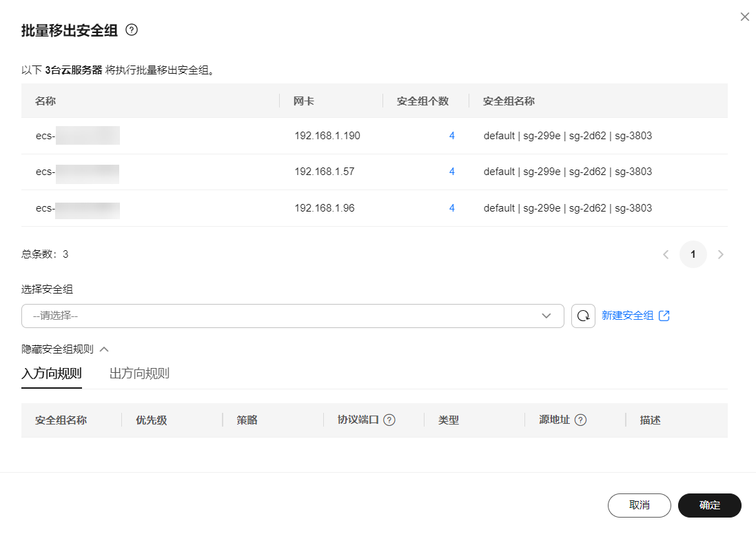
Task: Collapse the 隐藏安全组规则 section chevron
Action: (x=104, y=349)
